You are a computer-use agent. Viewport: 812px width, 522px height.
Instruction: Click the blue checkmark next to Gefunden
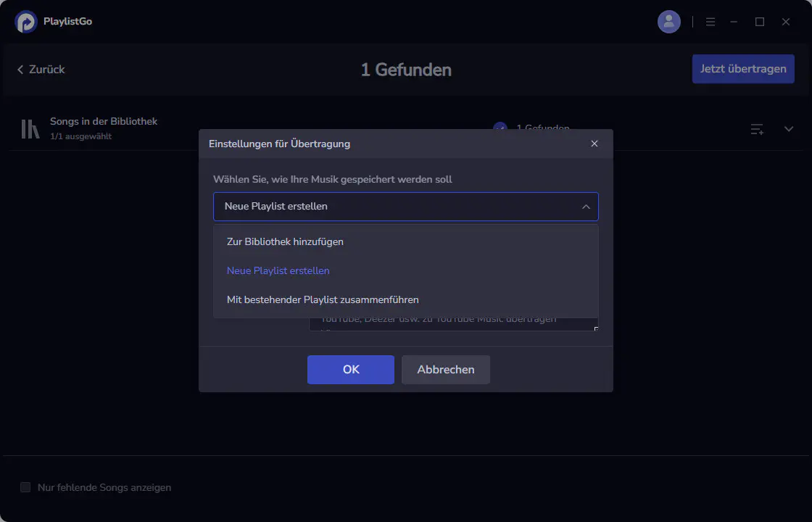point(500,127)
